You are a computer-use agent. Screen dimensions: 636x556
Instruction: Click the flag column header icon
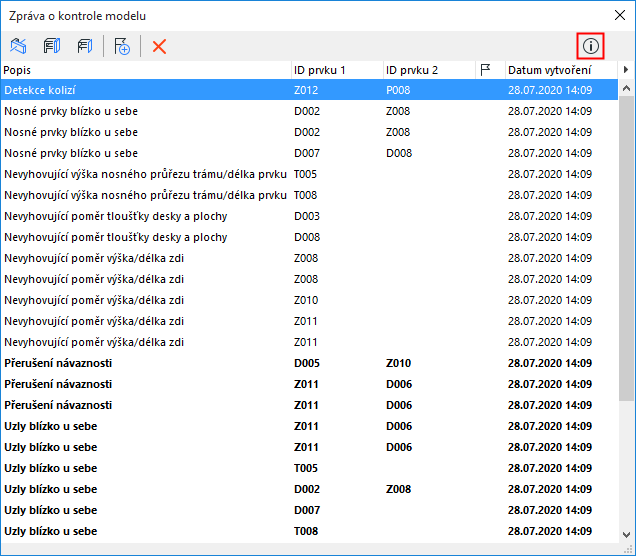tap(485, 70)
